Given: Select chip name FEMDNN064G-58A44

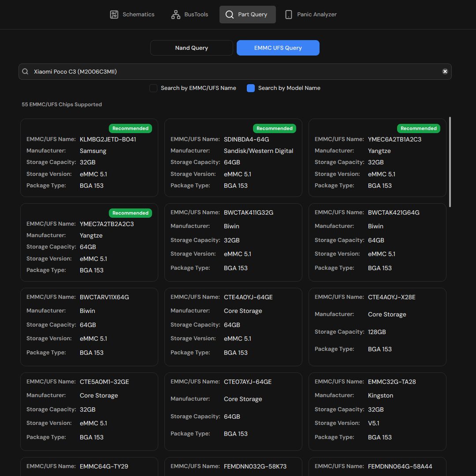Looking at the screenshot, I should (x=400, y=466).
